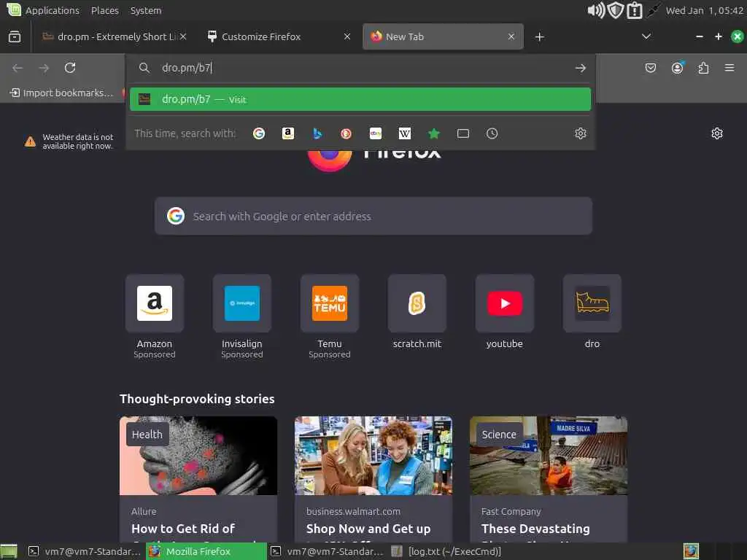Open first vm7@vm7-Standar terminal taskbar item
Viewport: 747px width, 560px height.
click(x=84, y=551)
